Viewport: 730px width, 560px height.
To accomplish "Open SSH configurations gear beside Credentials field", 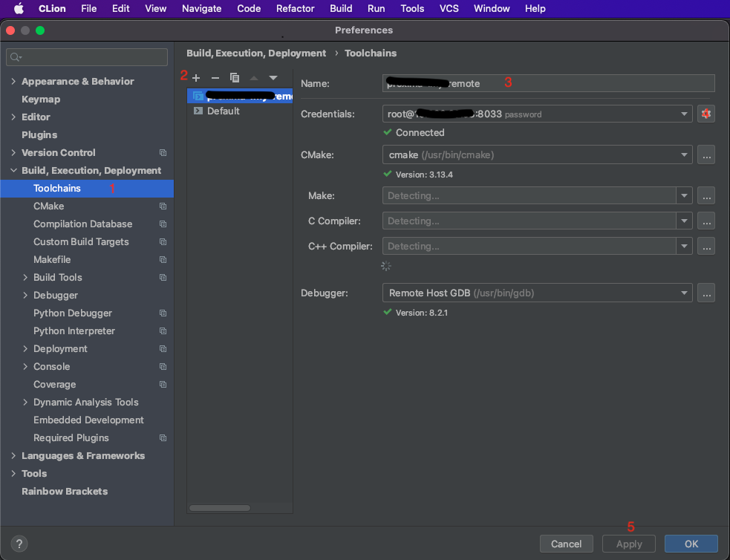I will coord(705,113).
